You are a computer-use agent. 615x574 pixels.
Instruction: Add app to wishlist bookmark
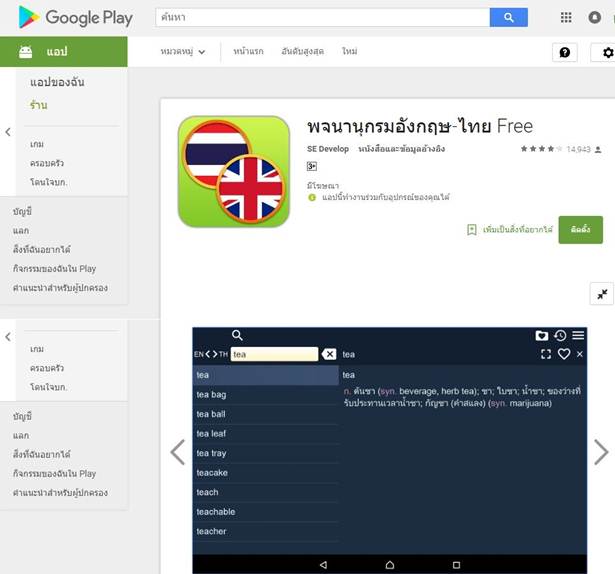509,230
